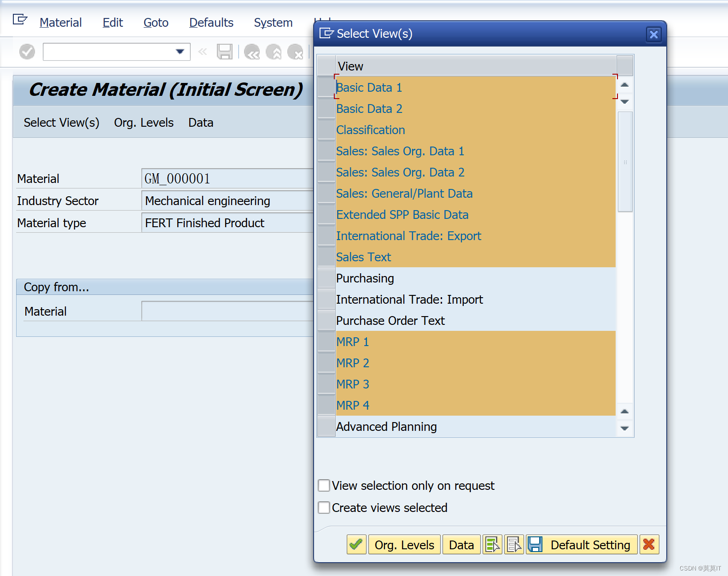Image resolution: width=728 pixels, height=576 pixels.
Task: Open the Goto menu
Action: coord(156,23)
